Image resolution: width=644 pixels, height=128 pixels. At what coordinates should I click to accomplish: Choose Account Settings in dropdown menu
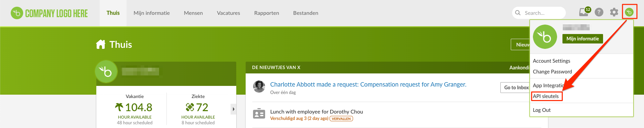click(551, 61)
